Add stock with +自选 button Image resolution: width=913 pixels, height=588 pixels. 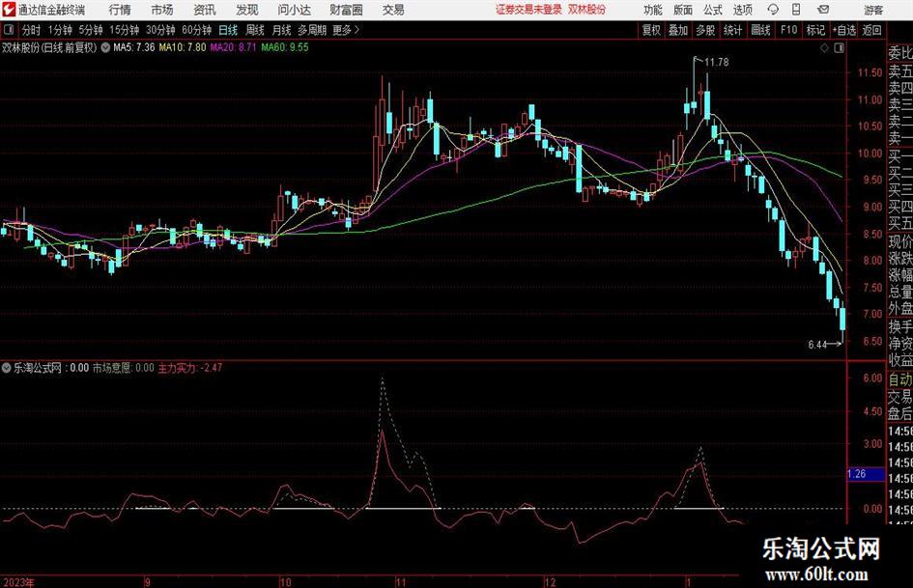[x=843, y=30]
